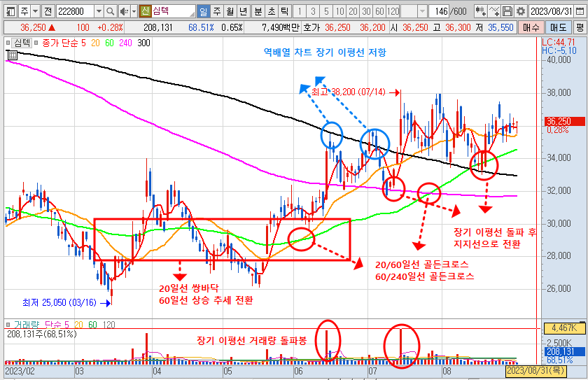Screen dimensions: 588x380
Task: Click the 매수 buy button
Action: tap(531, 27)
